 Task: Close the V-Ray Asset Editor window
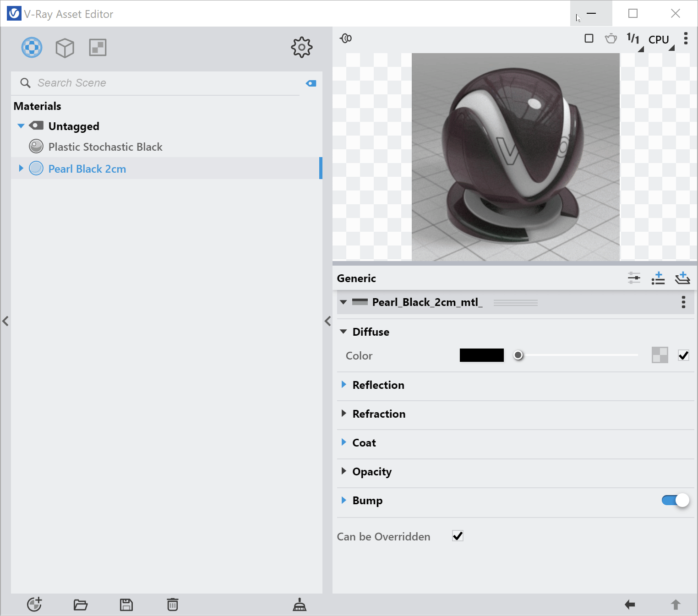[676, 13]
